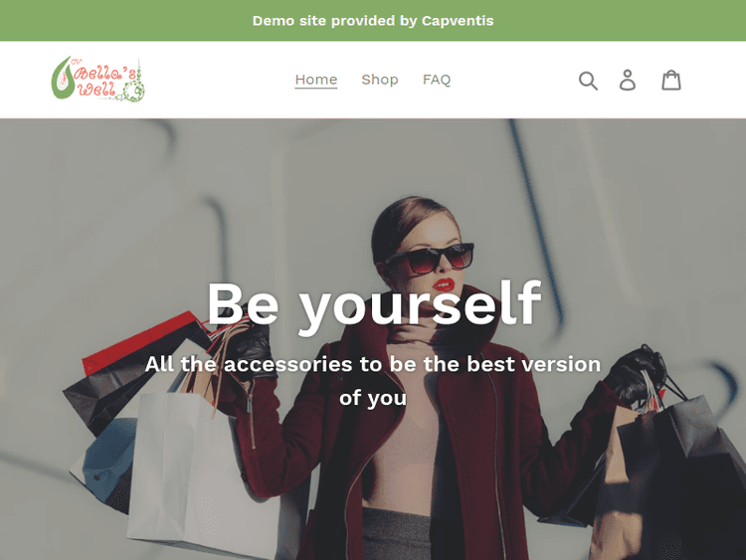Click the blue shopping bag in the photo

point(108,462)
